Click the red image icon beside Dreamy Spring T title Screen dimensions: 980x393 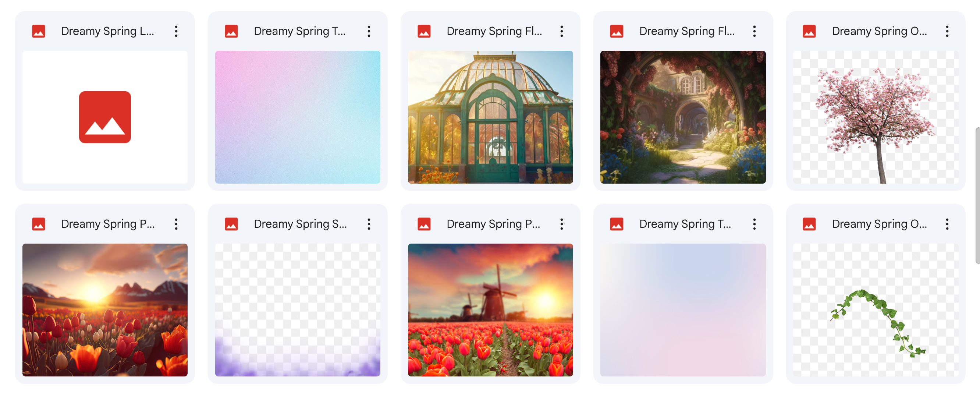[x=231, y=31]
